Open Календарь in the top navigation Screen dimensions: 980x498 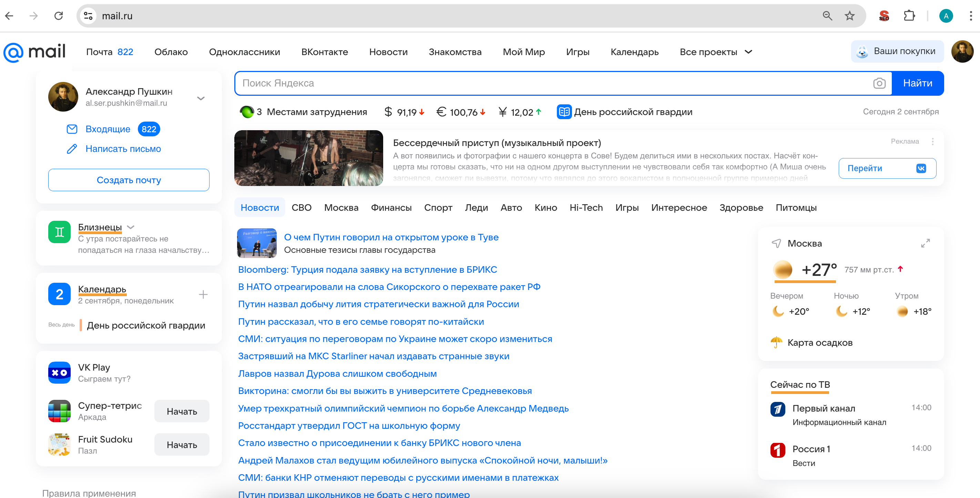[634, 52]
